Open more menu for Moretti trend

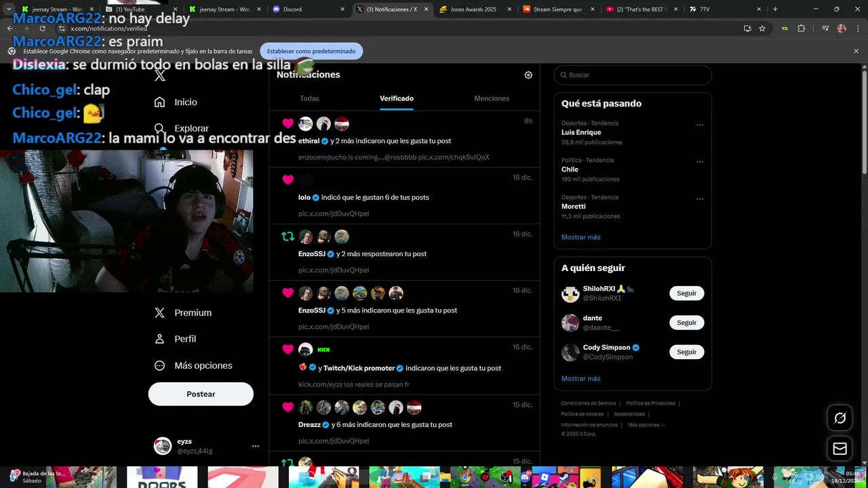(700, 199)
